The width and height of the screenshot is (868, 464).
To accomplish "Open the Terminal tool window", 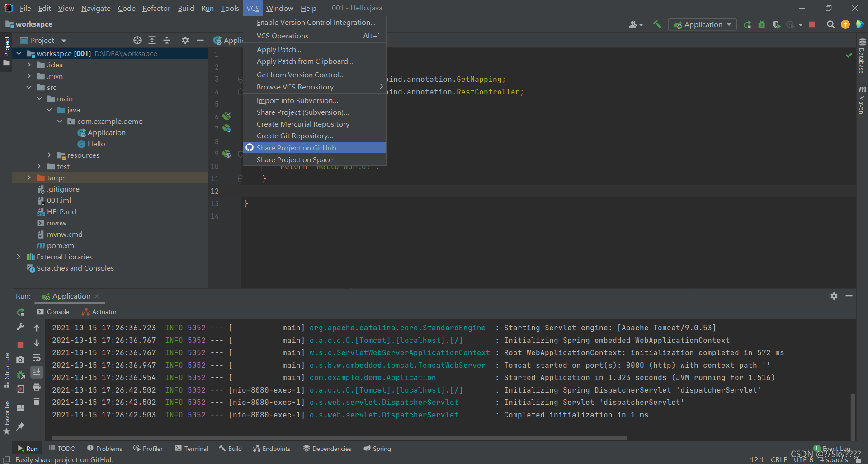I will coord(191,449).
